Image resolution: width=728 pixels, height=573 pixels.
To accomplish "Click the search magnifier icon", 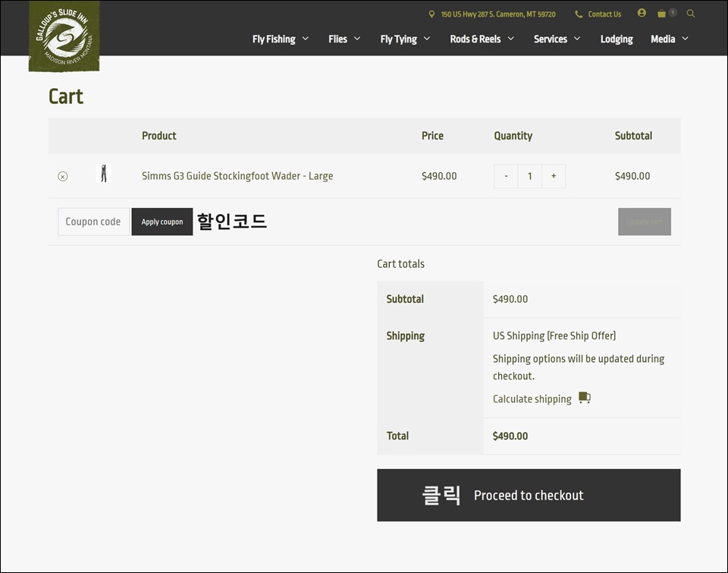I will click(x=691, y=14).
